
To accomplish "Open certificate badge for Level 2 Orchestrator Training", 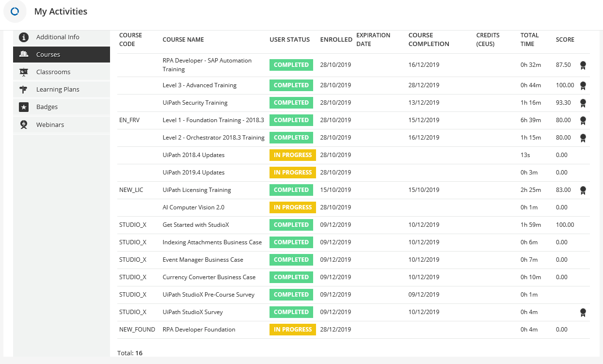I will [583, 138].
